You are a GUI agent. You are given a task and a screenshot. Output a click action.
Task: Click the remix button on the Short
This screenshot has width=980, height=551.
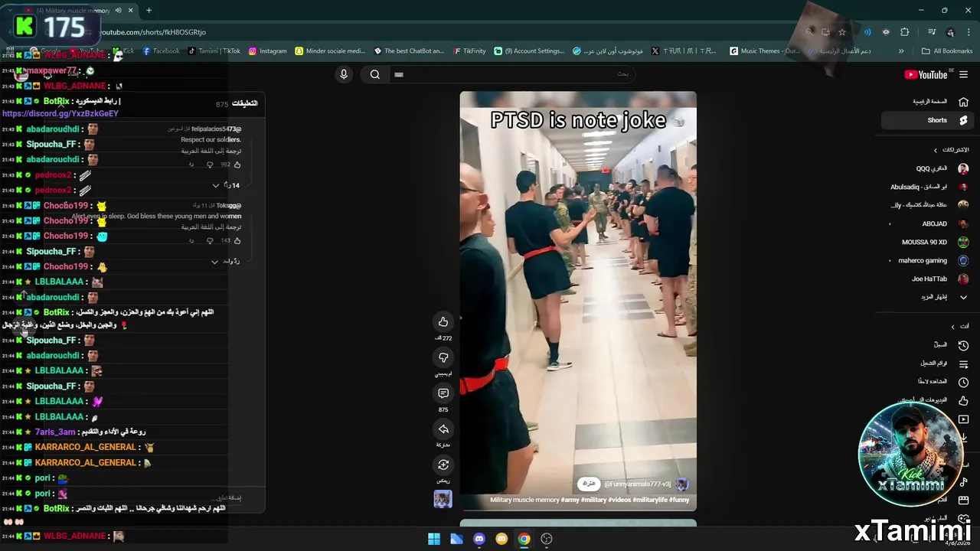[443, 465]
